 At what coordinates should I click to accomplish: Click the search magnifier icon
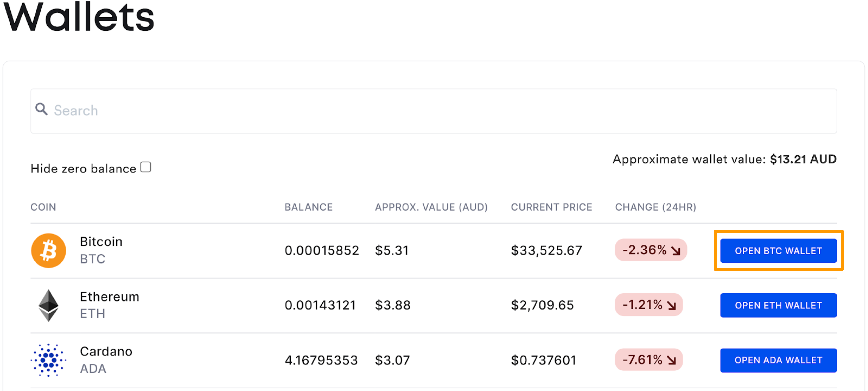(x=41, y=109)
